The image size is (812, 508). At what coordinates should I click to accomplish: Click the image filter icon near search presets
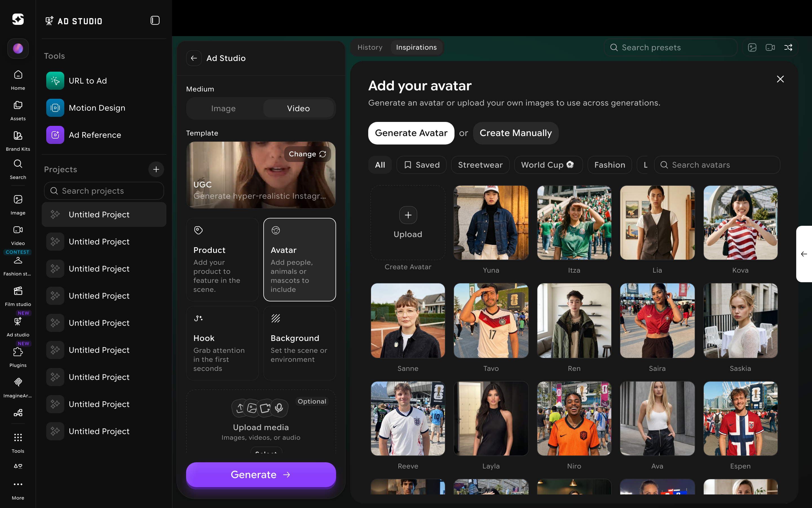752,47
